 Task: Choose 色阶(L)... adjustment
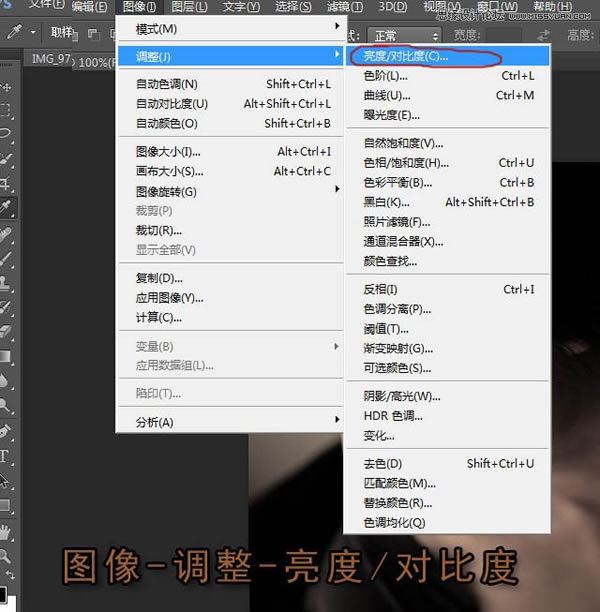[x=447, y=76]
